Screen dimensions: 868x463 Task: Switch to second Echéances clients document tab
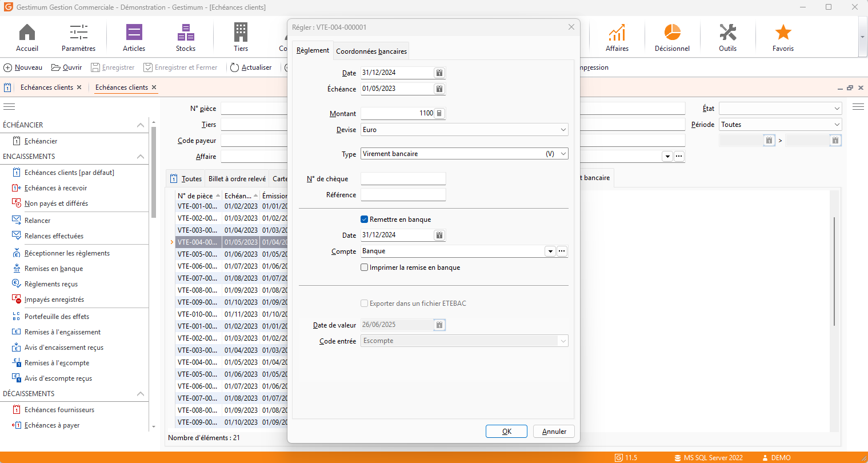point(122,87)
